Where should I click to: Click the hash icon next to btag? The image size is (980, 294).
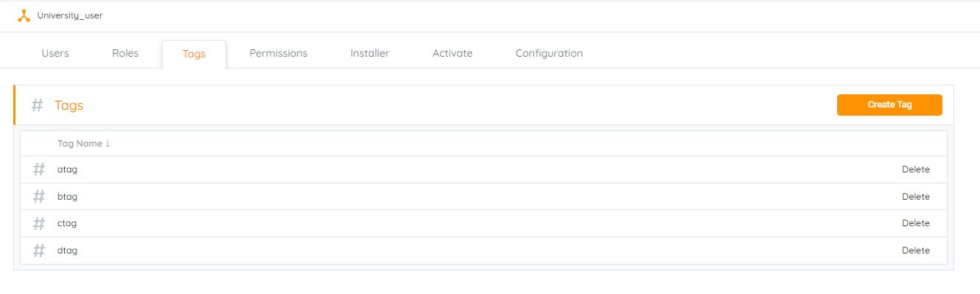39,197
